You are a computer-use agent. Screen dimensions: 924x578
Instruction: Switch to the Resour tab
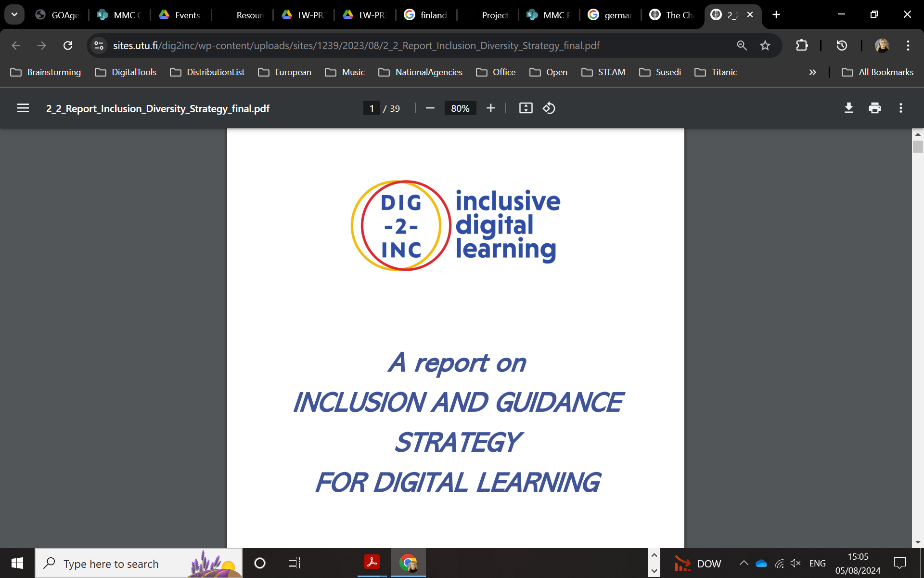click(x=242, y=15)
